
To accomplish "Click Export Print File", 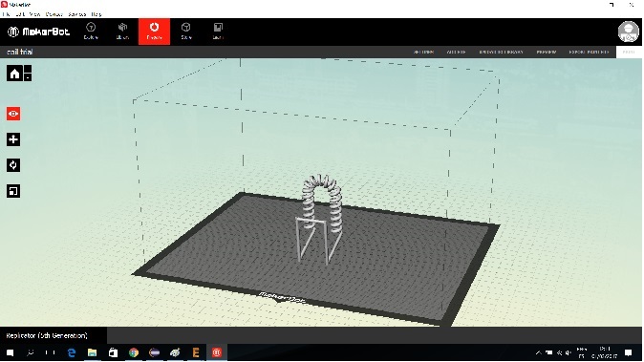I will [589, 53].
